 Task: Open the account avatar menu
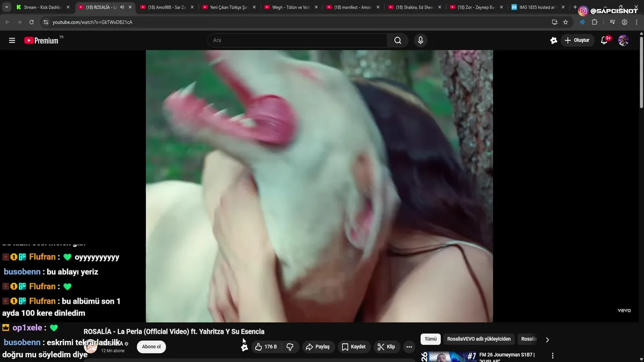pos(623,40)
